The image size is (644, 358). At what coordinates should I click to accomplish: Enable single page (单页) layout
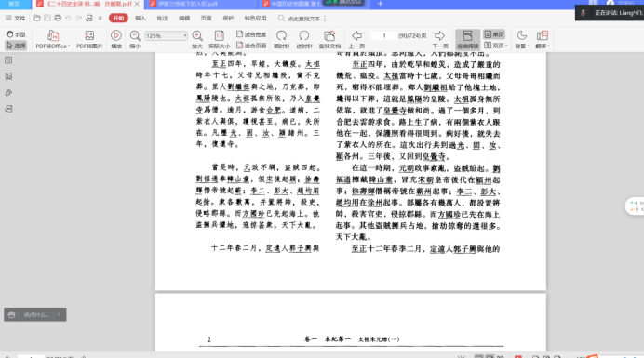(494, 34)
